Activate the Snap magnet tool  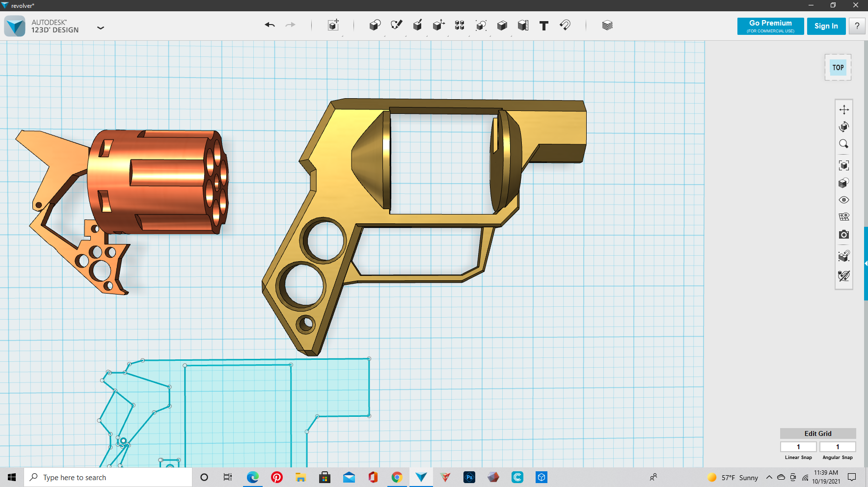click(x=565, y=25)
